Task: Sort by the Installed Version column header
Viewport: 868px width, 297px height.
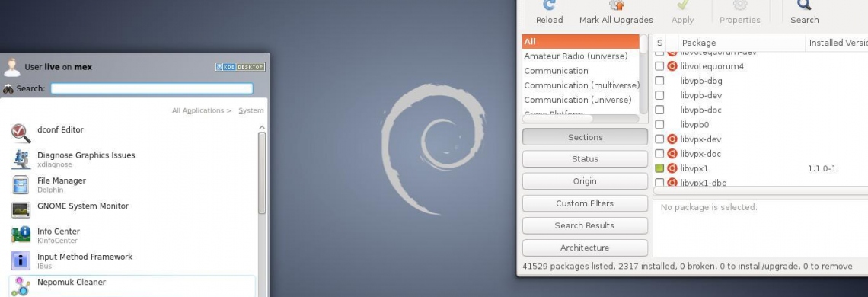Action: coord(837,43)
